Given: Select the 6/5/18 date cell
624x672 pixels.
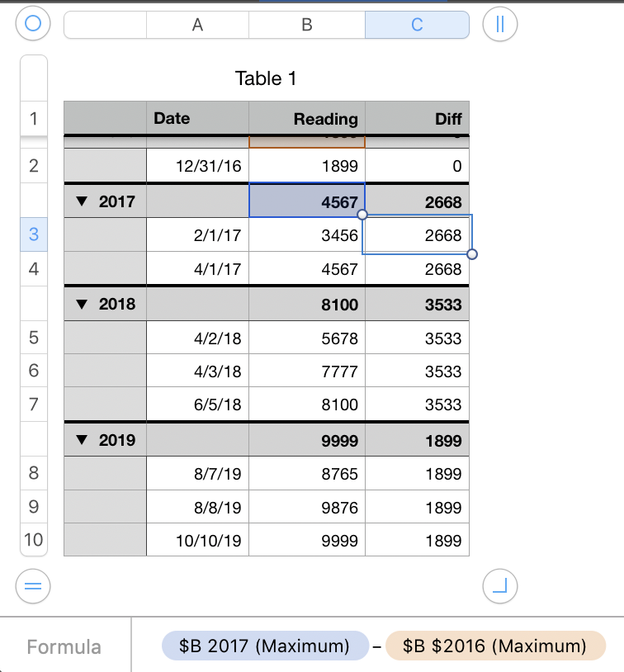Looking at the screenshot, I should 197,405.
